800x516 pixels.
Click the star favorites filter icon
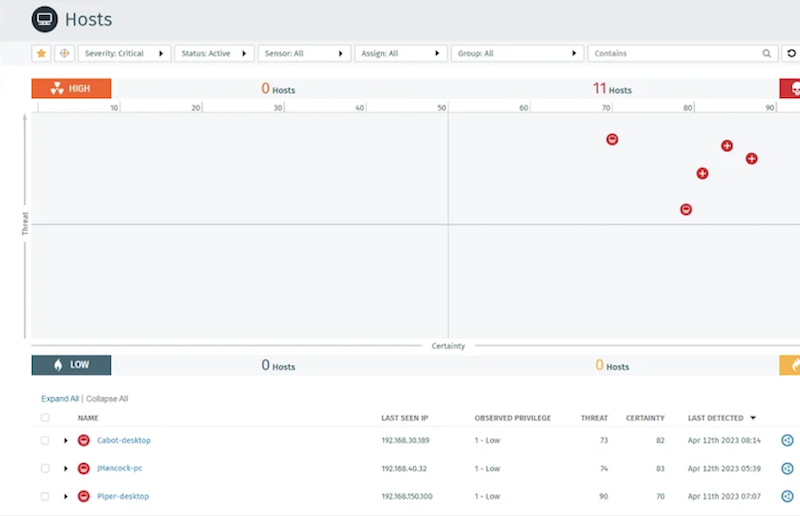[41, 53]
